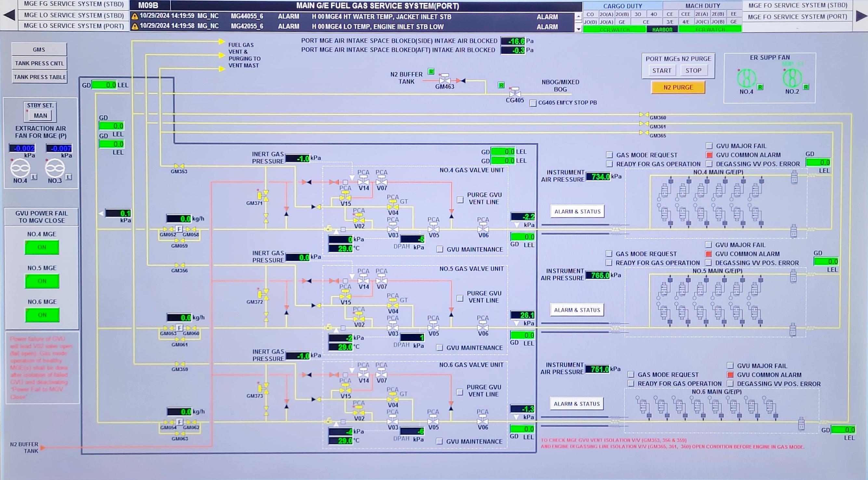Click the GM365 degassing isolation valve
Screen dimensions: 868x480
pos(644,133)
